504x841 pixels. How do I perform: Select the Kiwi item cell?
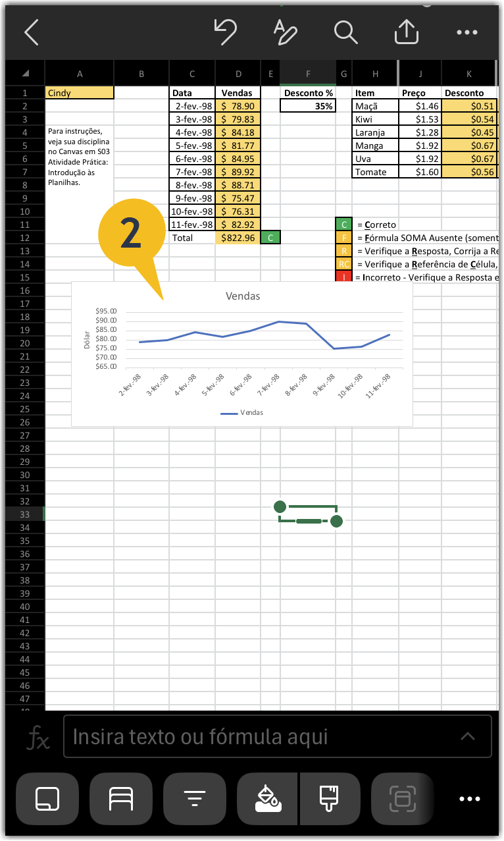coord(376,119)
